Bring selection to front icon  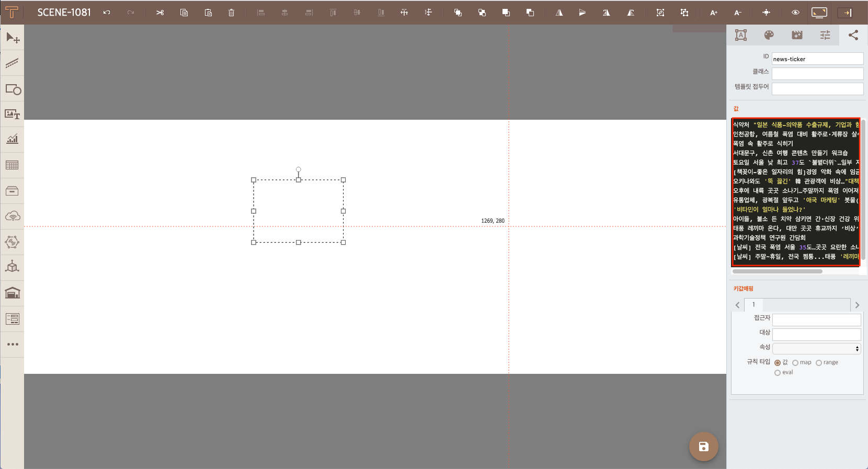(506, 13)
